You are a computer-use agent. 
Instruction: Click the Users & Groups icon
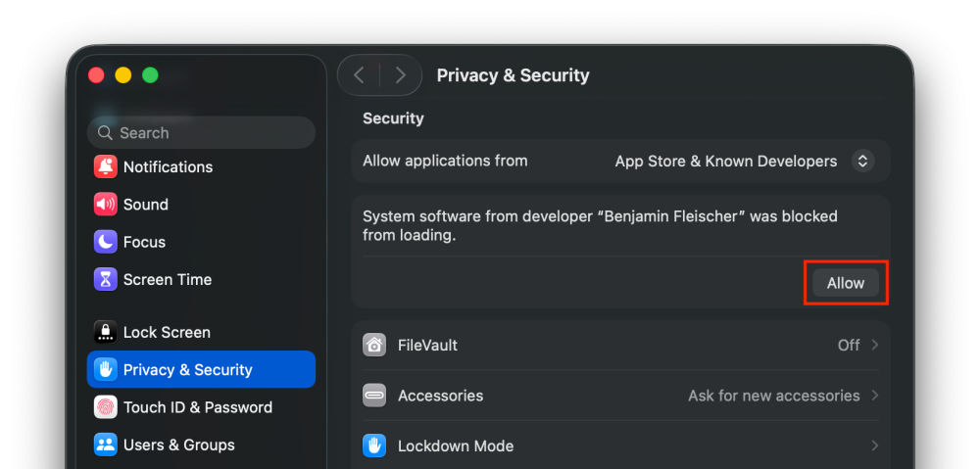105,445
